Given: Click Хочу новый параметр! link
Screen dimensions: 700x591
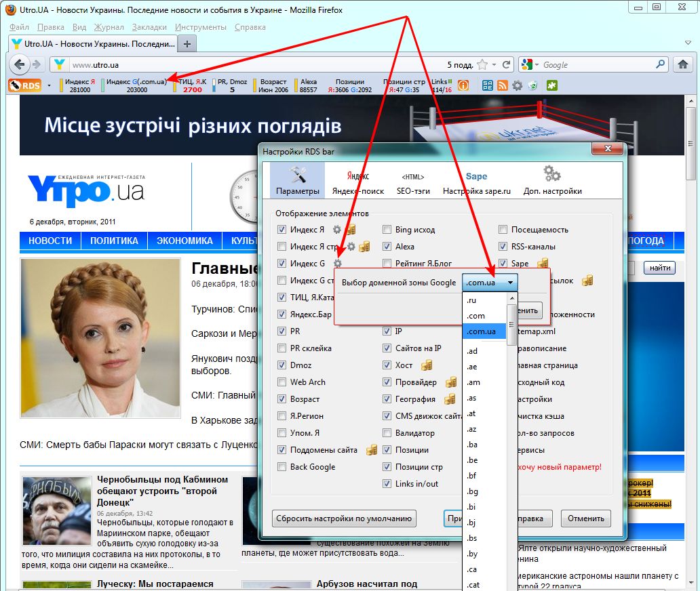Looking at the screenshot, I should tap(560, 467).
